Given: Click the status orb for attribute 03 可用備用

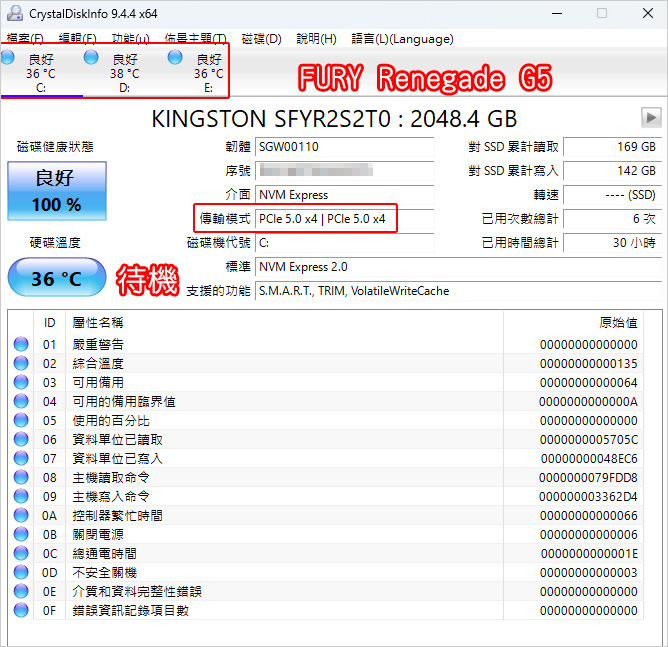Looking at the screenshot, I should click(21, 382).
